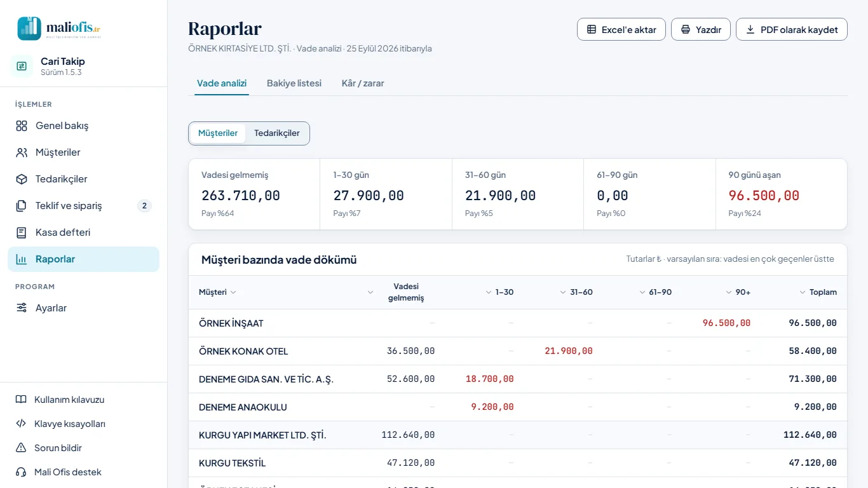Select the DENEME GIDA SAN. VE TİC. A.Ş. row name

(266, 379)
